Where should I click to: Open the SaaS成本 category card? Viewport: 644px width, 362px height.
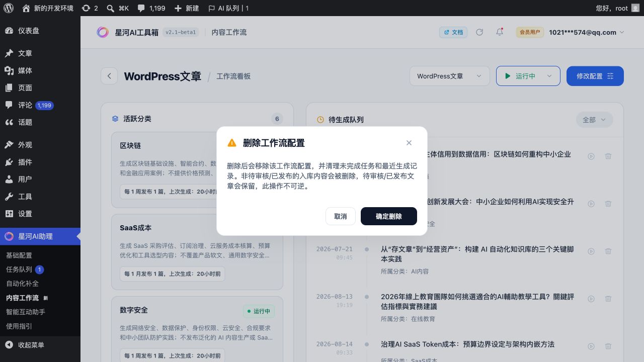197,252
